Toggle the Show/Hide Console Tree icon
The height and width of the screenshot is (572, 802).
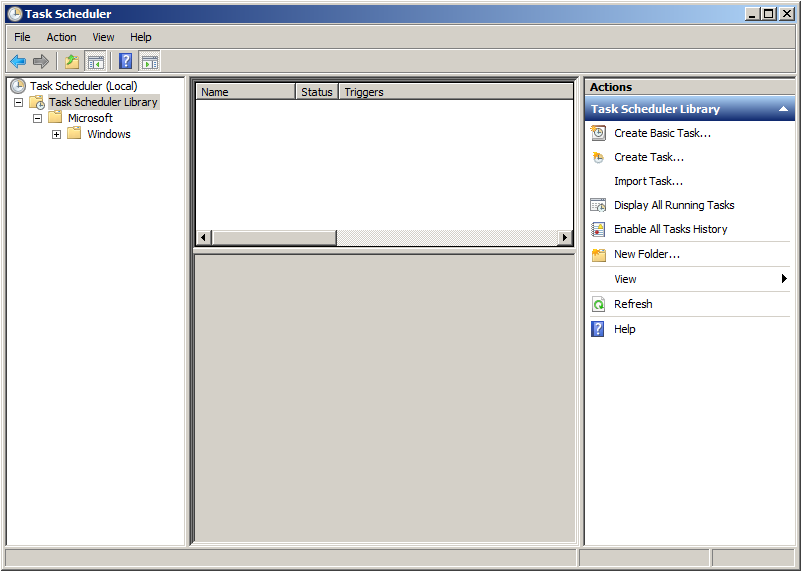click(95, 62)
